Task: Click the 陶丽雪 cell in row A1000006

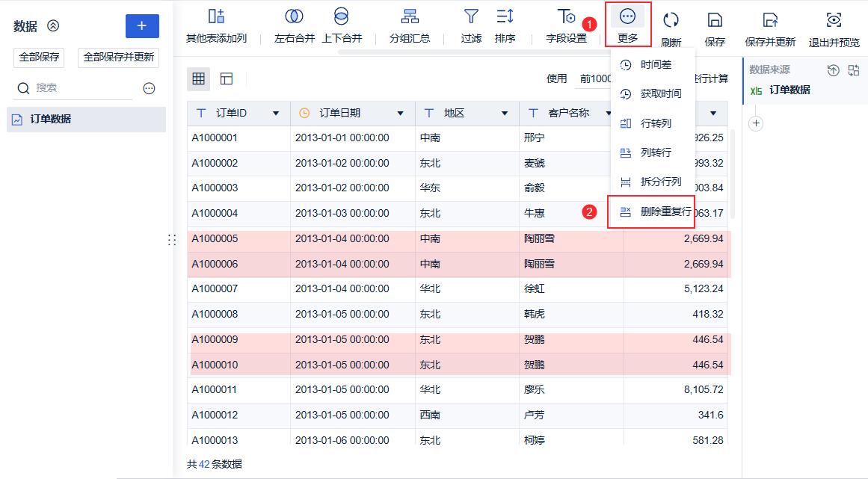Action: 571,265
